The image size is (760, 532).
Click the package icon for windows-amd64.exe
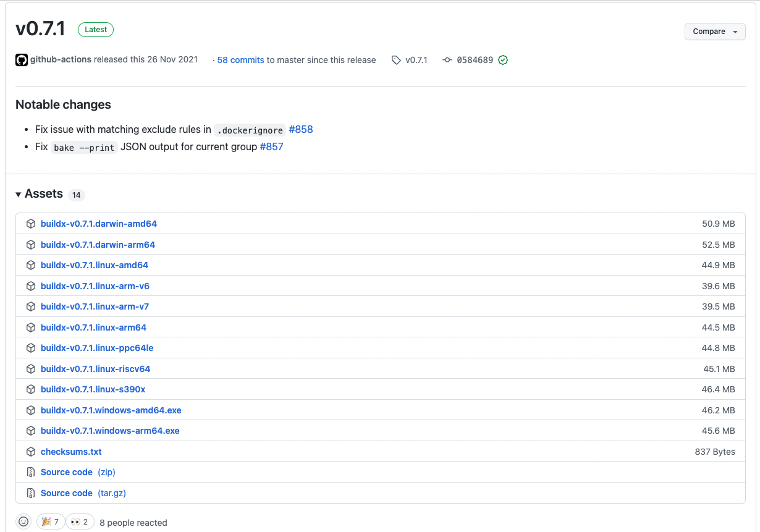31,410
